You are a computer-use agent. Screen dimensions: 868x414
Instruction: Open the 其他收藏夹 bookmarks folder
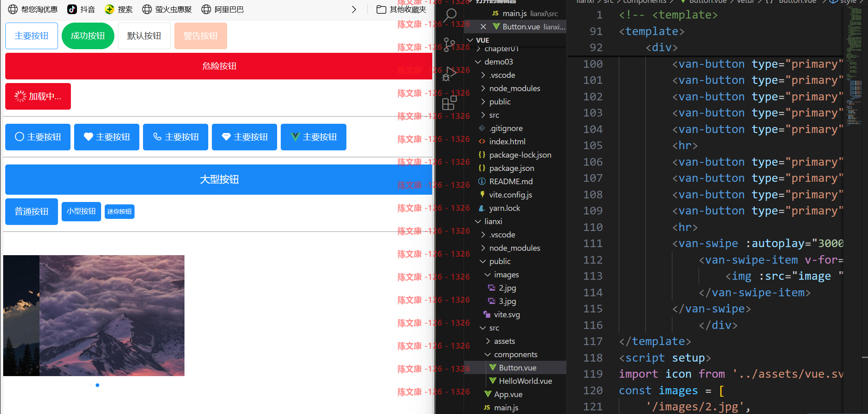[401, 9]
